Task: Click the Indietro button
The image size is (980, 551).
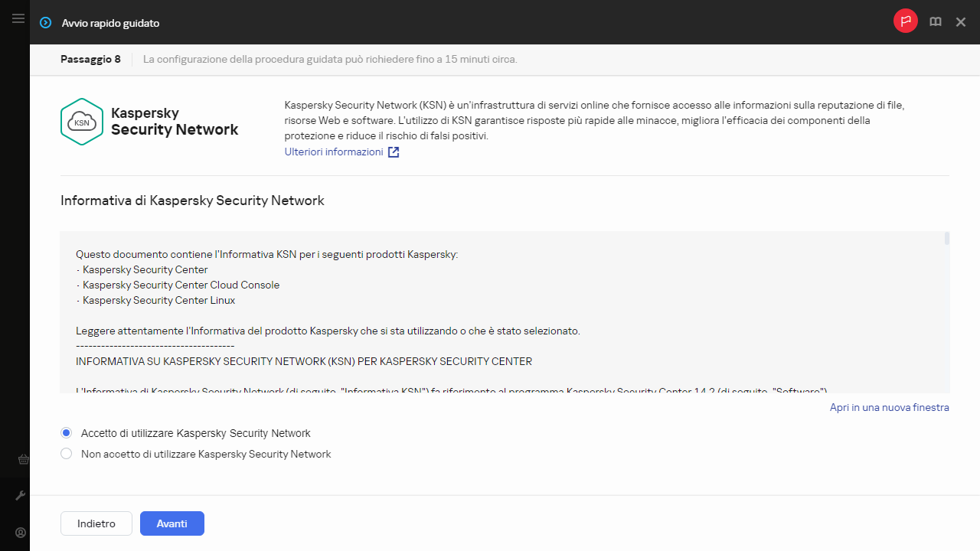Action: [96, 523]
